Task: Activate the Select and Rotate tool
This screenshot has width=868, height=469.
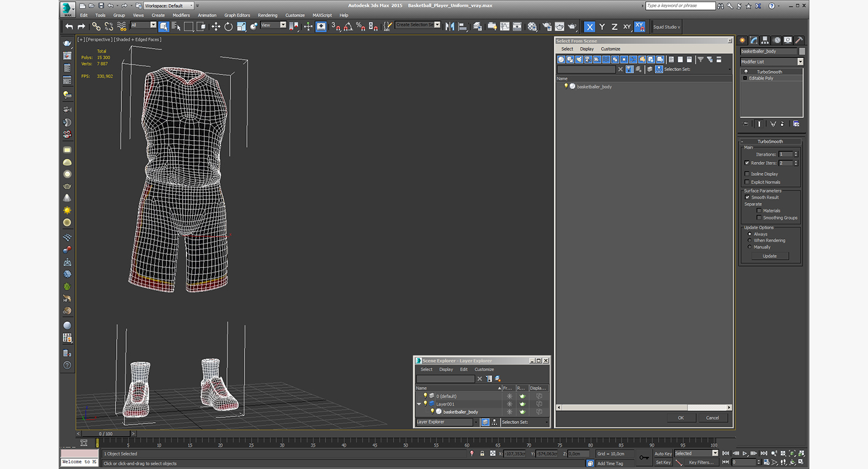Action: point(228,26)
